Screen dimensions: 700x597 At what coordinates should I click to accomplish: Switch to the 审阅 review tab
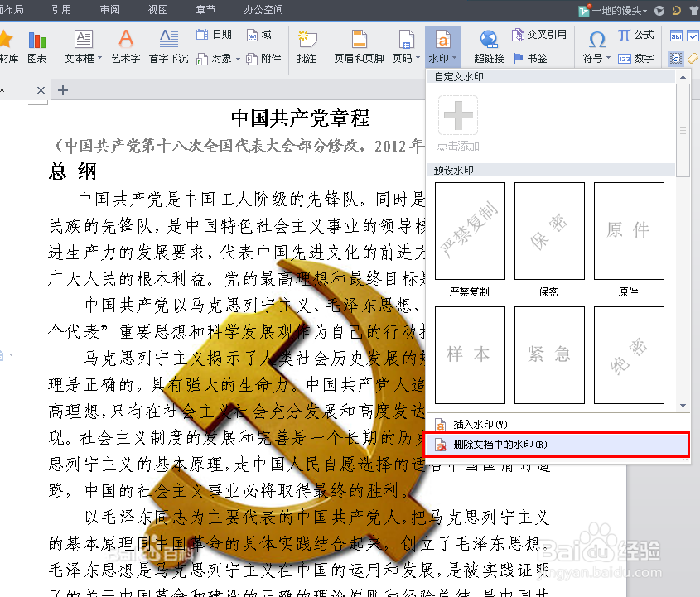[109, 11]
